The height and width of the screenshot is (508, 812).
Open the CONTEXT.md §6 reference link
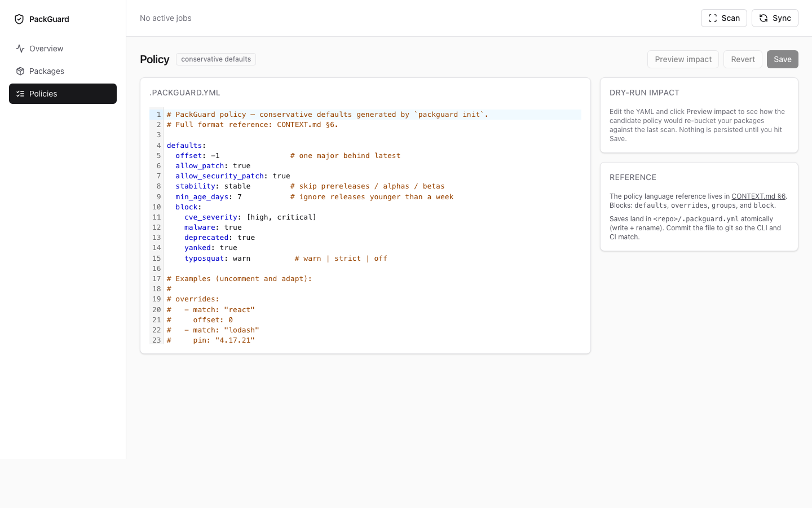click(x=758, y=196)
